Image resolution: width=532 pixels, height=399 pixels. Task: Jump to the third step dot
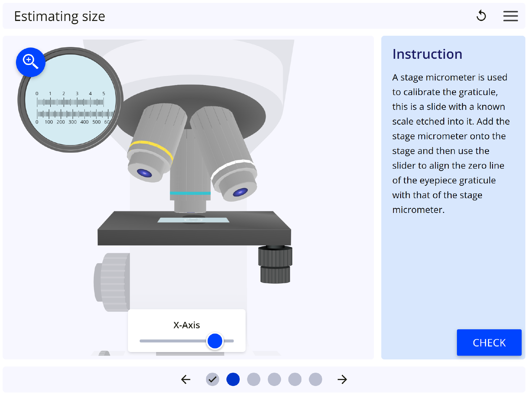[254, 379]
